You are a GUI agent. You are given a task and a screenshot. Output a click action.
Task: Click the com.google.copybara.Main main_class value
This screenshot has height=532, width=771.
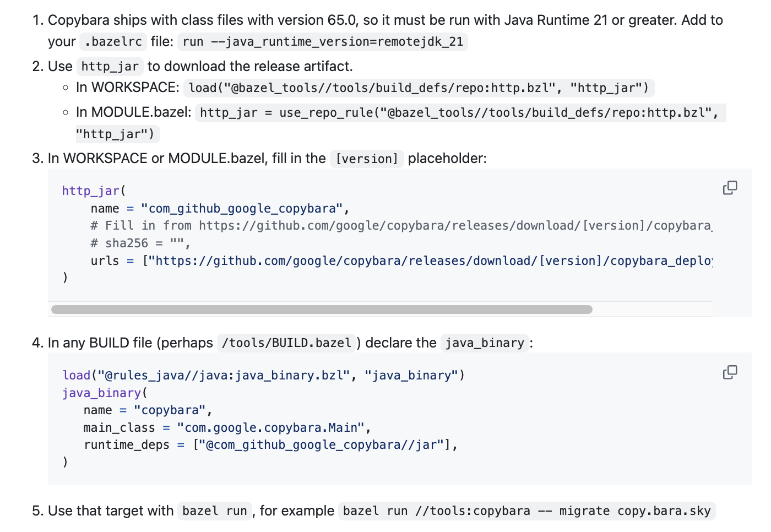click(270, 428)
